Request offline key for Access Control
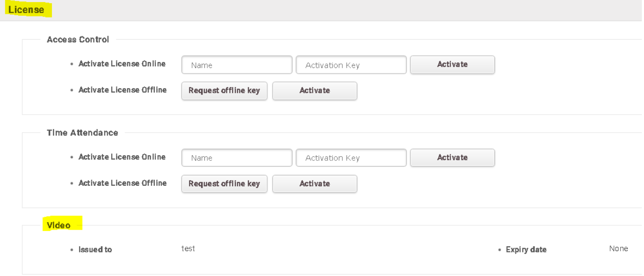The image size is (644, 276). click(x=224, y=91)
